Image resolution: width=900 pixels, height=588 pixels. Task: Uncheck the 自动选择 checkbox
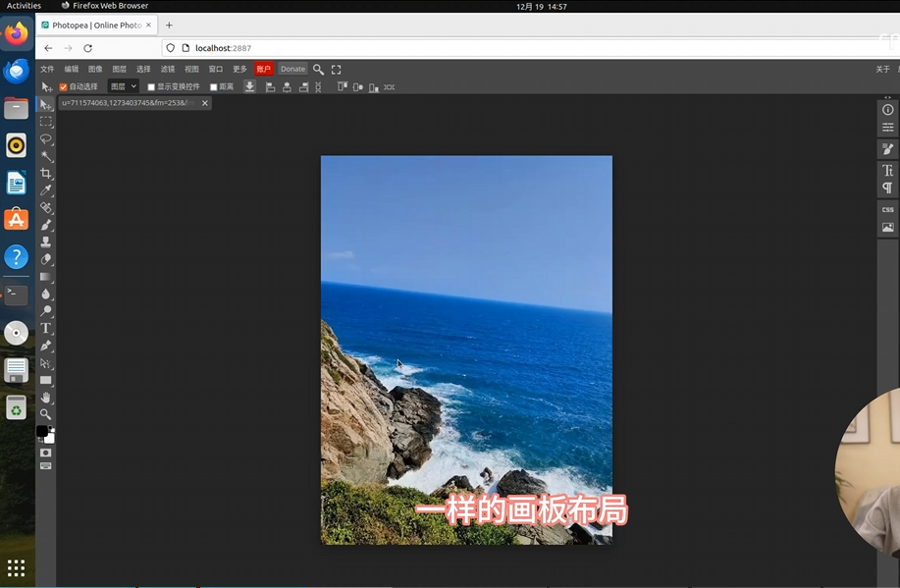pos(63,87)
